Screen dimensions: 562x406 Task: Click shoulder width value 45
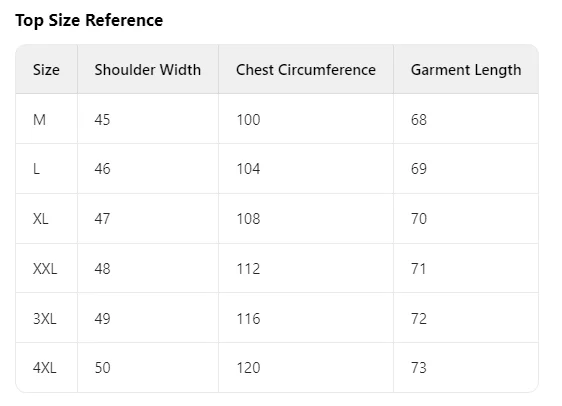(x=103, y=119)
